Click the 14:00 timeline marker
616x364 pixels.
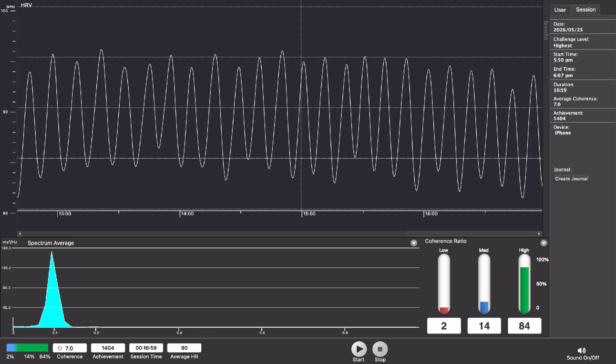[x=186, y=214]
